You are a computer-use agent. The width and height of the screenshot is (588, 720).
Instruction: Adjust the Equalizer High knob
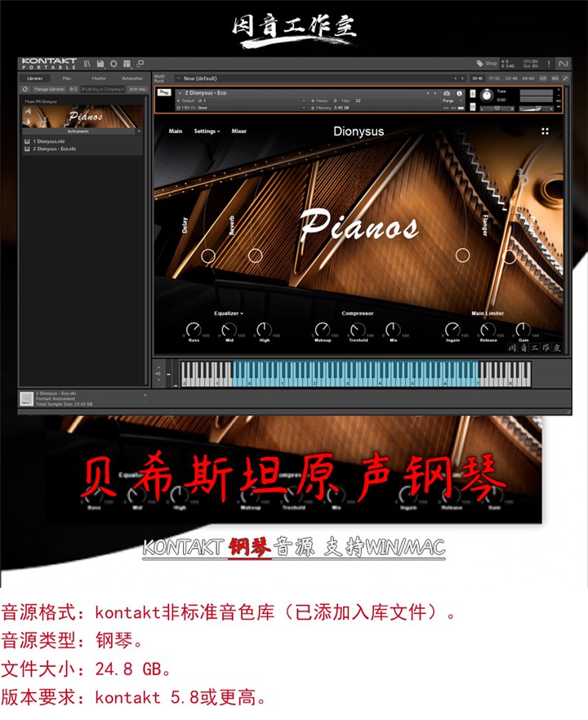pyautogui.click(x=264, y=329)
